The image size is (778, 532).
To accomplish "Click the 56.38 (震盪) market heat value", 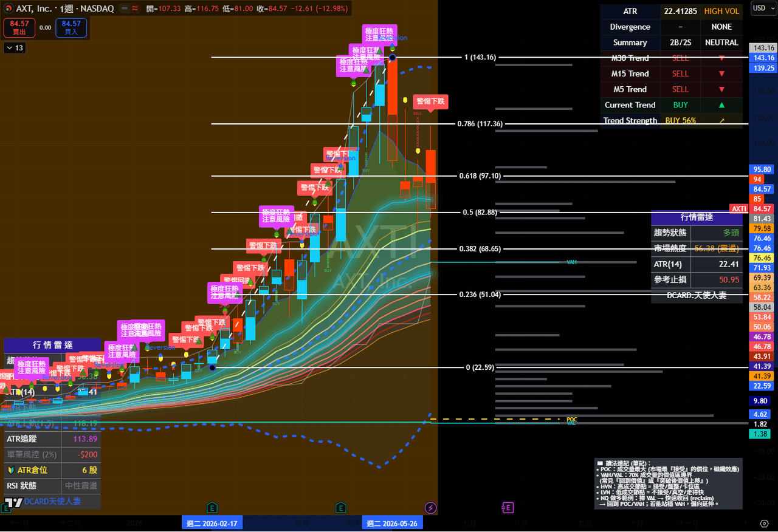I will (717, 248).
